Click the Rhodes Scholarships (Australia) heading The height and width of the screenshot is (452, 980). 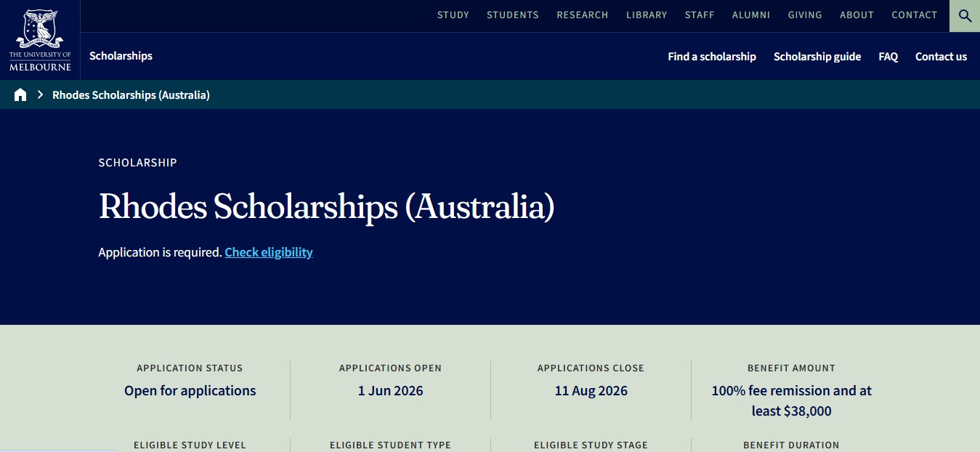(x=326, y=207)
